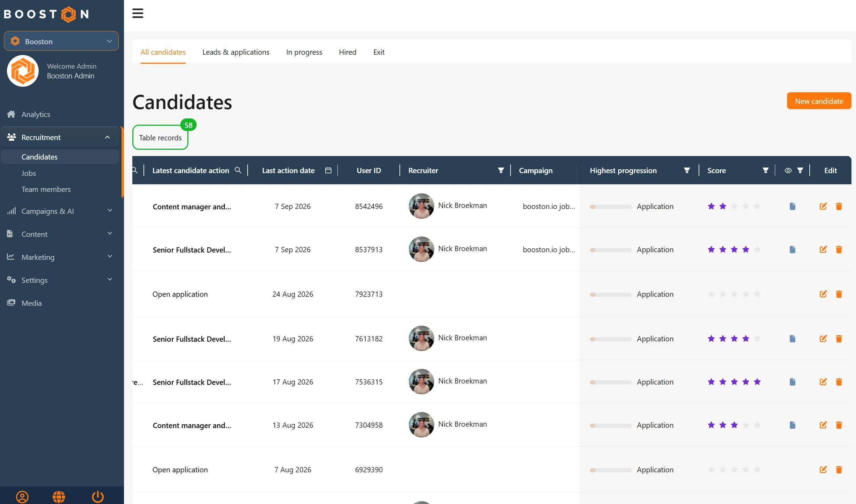Image resolution: width=856 pixels, height=504 pixels.
Task: Delete candidate with user ID 7923713
Action: (x=839, y=294)
